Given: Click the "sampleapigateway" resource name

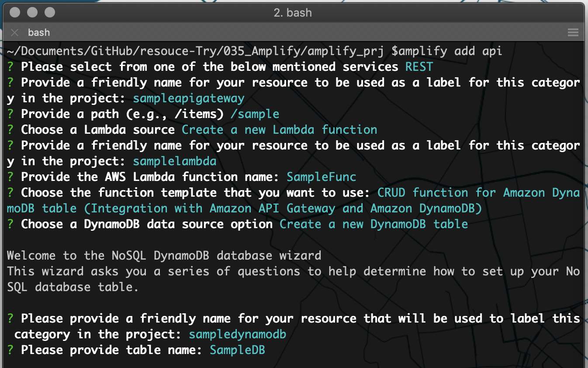Looking at the screenshot, I should click(188, 98).
